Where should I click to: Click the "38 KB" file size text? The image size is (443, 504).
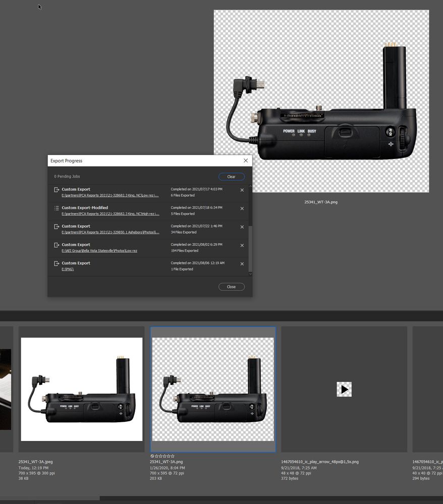click(24, 478)
